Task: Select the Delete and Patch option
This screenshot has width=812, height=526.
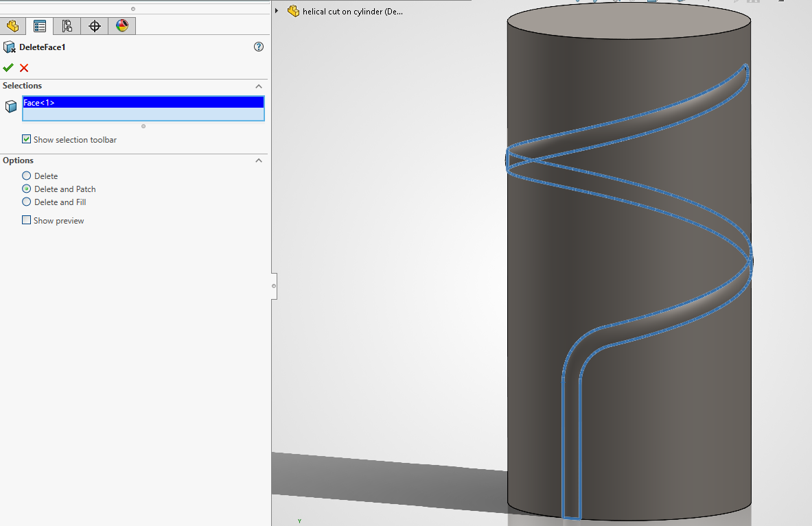Action: point(26,189)
